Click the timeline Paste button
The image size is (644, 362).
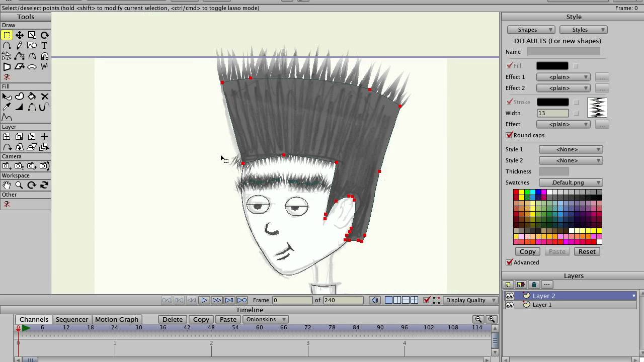228,319
